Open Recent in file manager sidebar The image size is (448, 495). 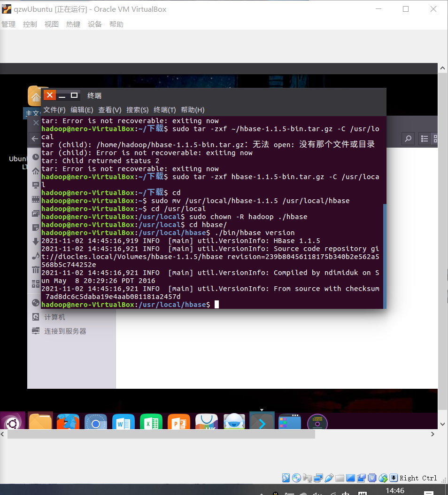click(x=36, y=157)
